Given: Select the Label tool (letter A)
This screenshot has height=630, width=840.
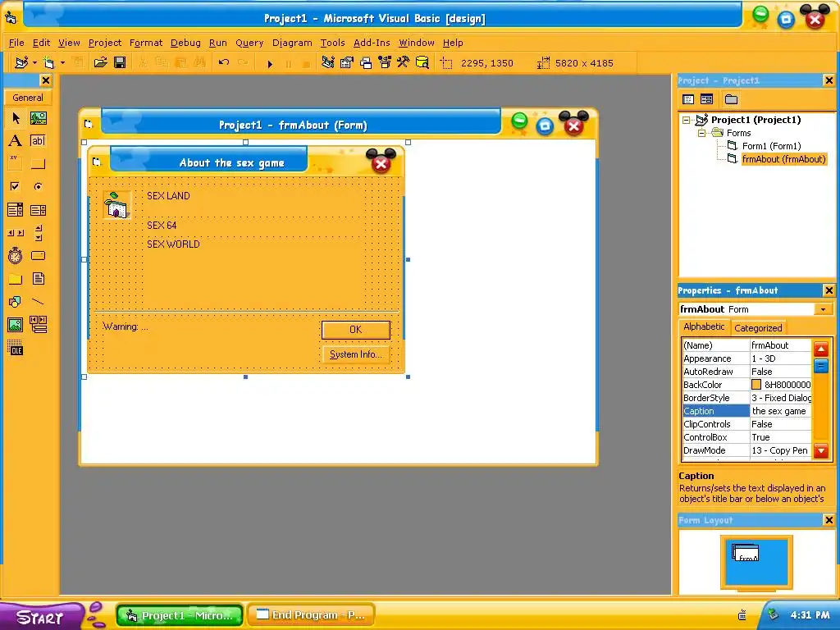Looking at the screenshot, I should point(16,141).
